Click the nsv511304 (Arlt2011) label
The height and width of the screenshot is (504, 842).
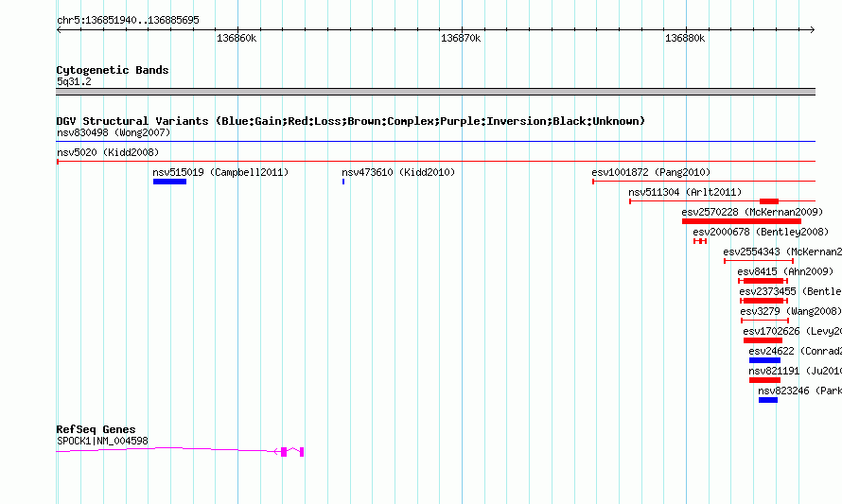coord(685,192)
